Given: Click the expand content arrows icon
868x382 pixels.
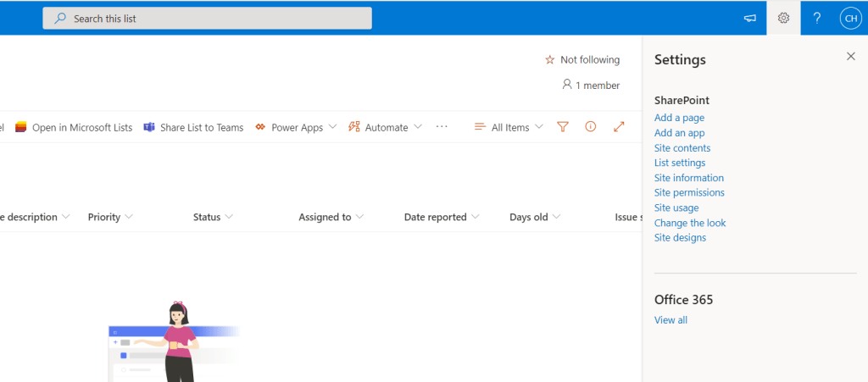Looking at the screenshot, I should [x=619, y=127].
